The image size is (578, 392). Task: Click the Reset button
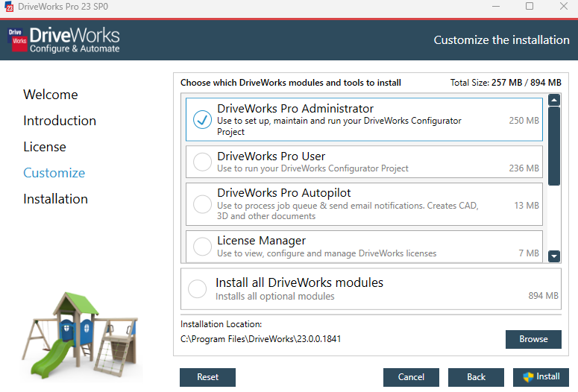(207, 377)
